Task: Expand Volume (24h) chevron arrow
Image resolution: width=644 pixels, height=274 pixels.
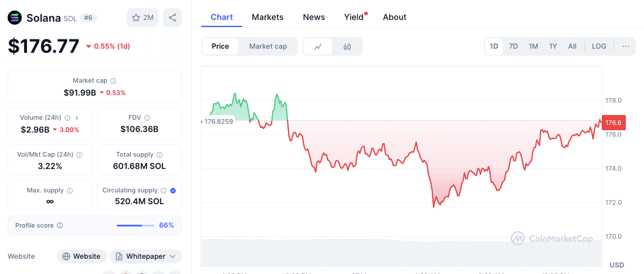Action: coord(77,117)
